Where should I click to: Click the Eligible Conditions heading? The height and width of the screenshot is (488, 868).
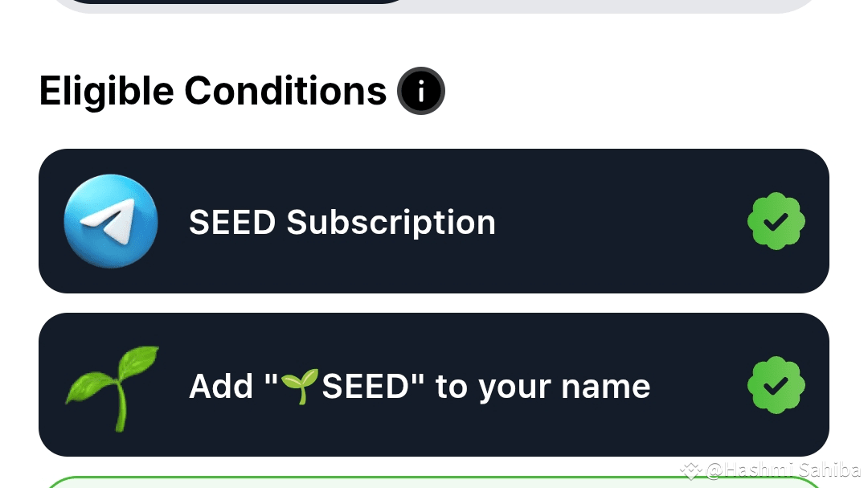click(x=213, y=91)
